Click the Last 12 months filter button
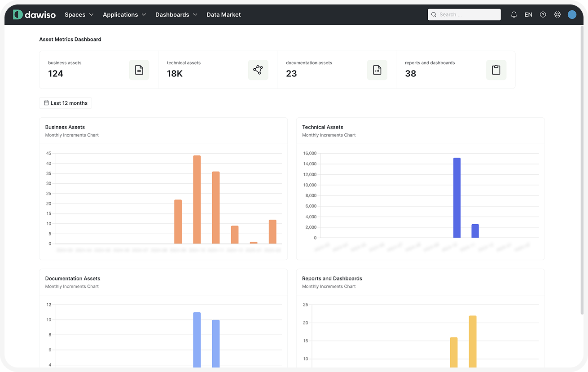This screenshot has height=372, width=588. (66, 103)
